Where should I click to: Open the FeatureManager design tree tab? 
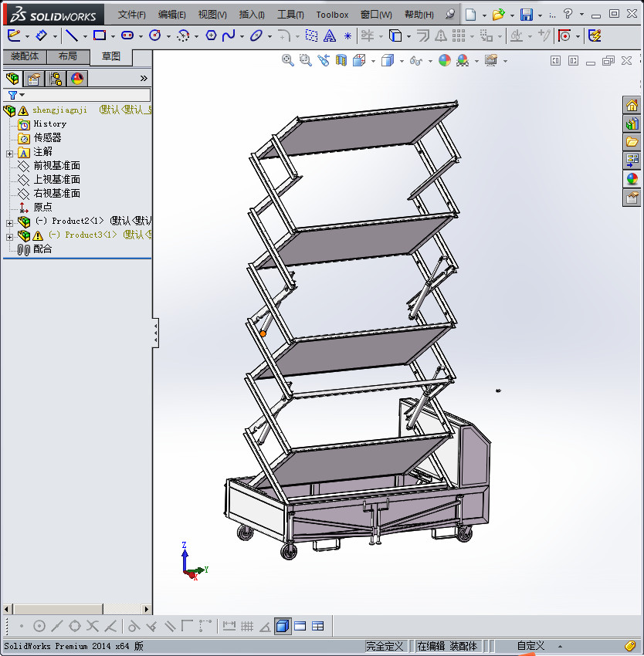click(13, 78)
